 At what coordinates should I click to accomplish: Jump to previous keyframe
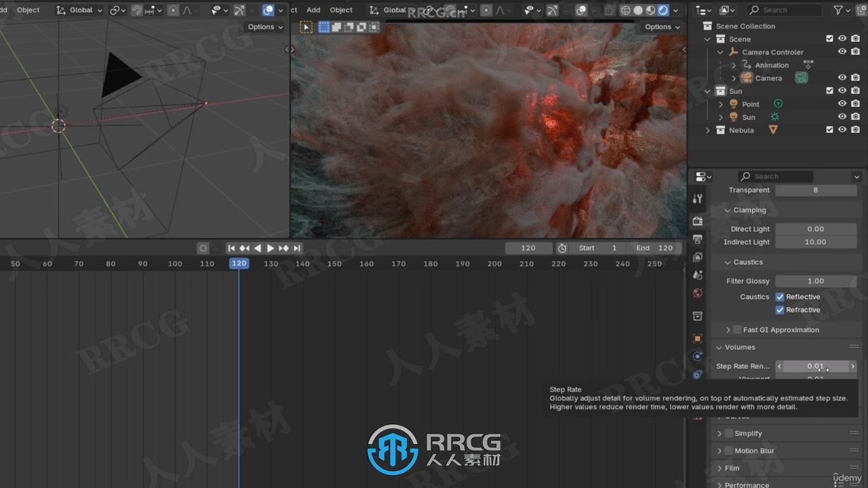click(x=244, y=248)
